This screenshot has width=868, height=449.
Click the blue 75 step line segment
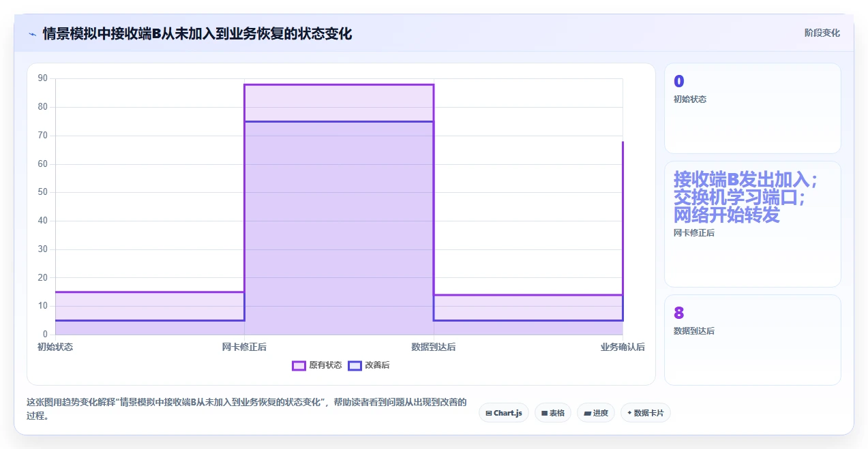point(339,121)
